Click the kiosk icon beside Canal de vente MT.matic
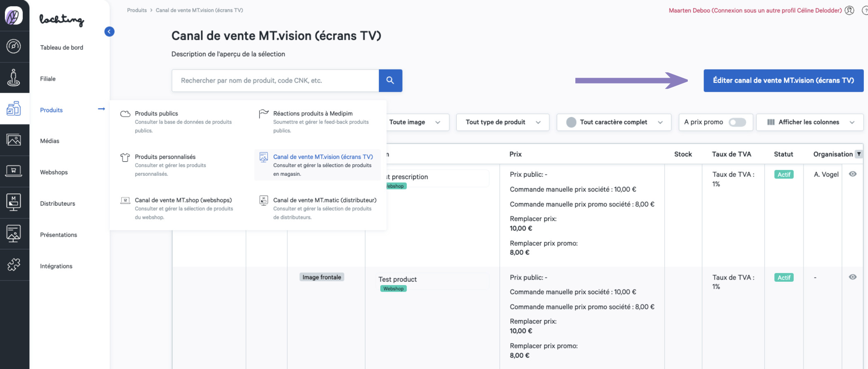868x369 pixels. pyautogui.click(x=264, y=201)
